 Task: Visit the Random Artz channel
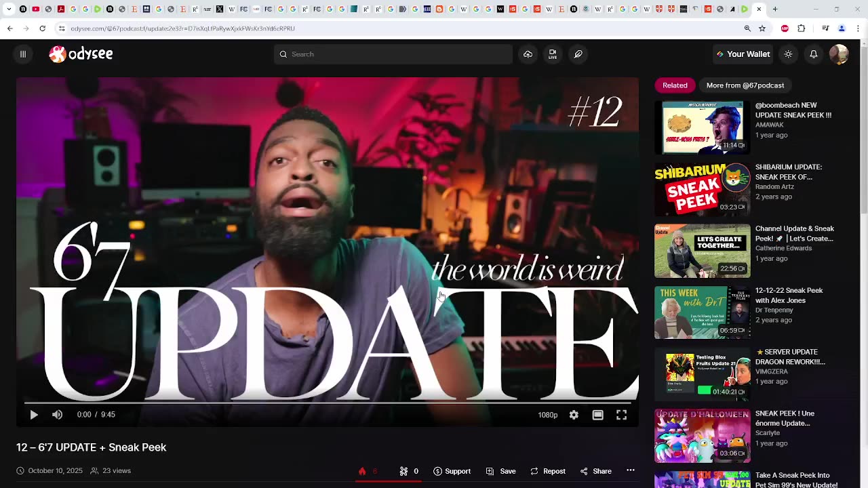click(x=774, y=186)
